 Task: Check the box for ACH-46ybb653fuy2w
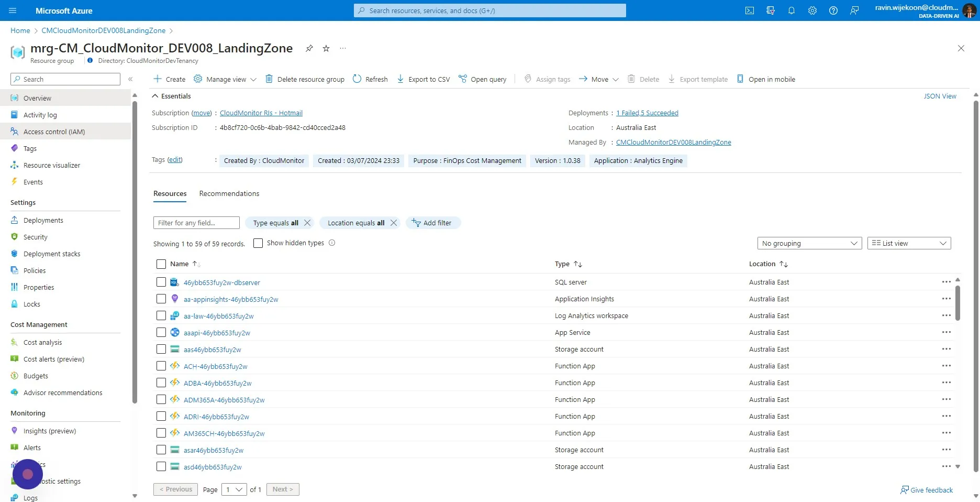tap(161, 366)
